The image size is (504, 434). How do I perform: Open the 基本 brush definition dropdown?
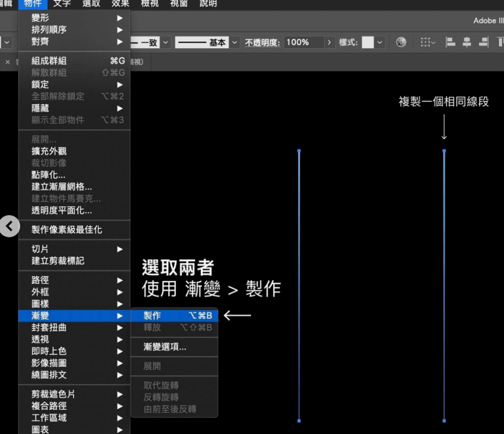(x=235, y=43)
